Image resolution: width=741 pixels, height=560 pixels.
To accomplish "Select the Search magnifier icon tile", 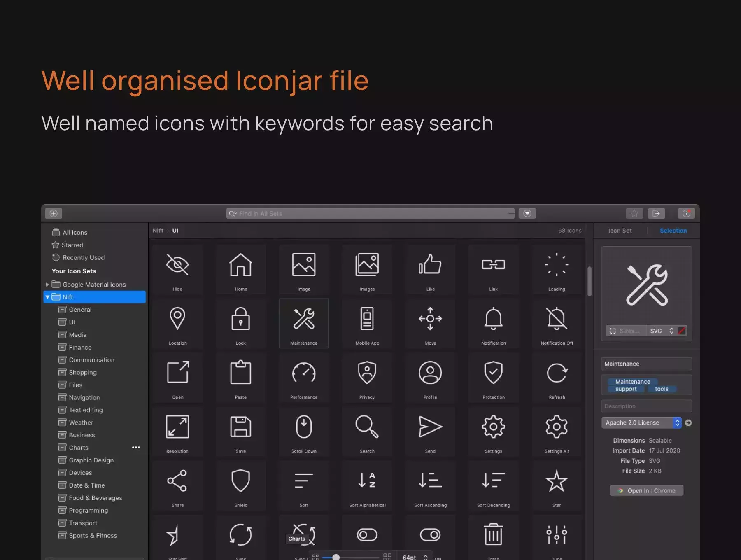I will (367, 432).
